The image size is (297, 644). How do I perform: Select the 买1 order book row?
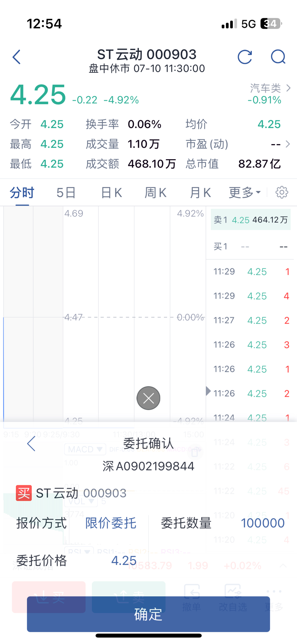251,246
